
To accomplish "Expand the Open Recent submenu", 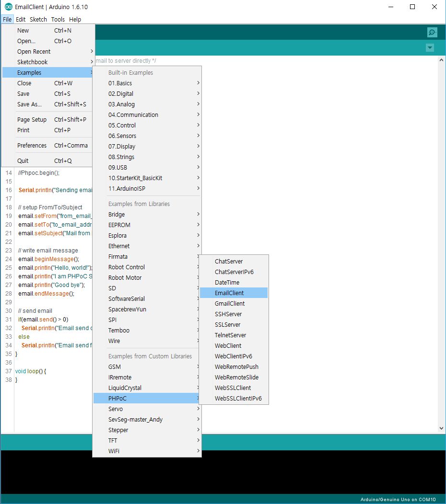I will [47, 51].
